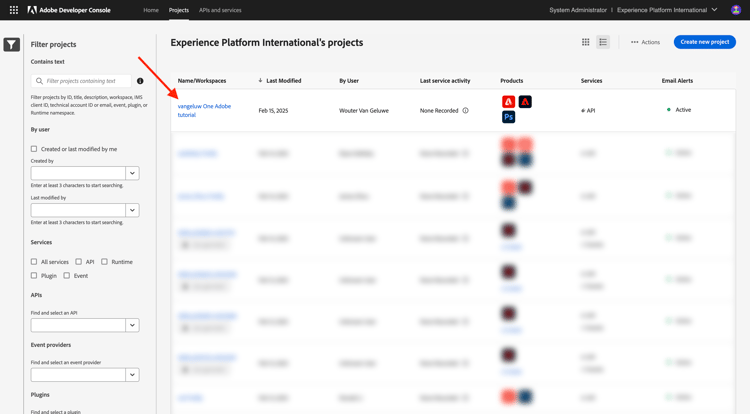Click the black Adobe product icon

pos(525,101)
